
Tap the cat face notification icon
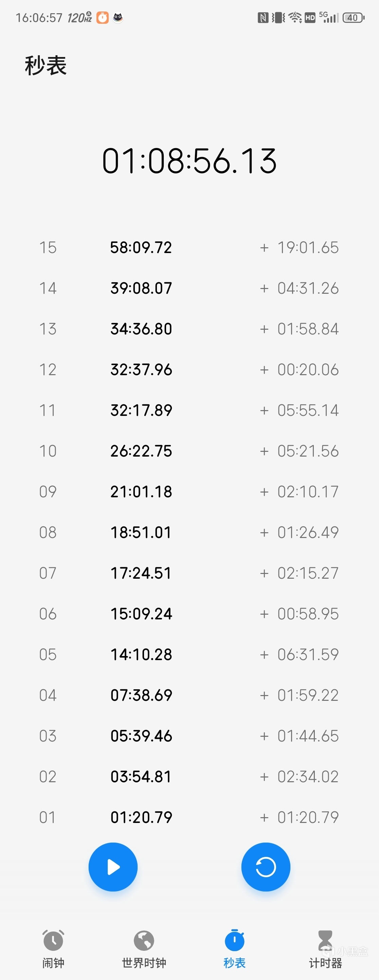point(118,18)
